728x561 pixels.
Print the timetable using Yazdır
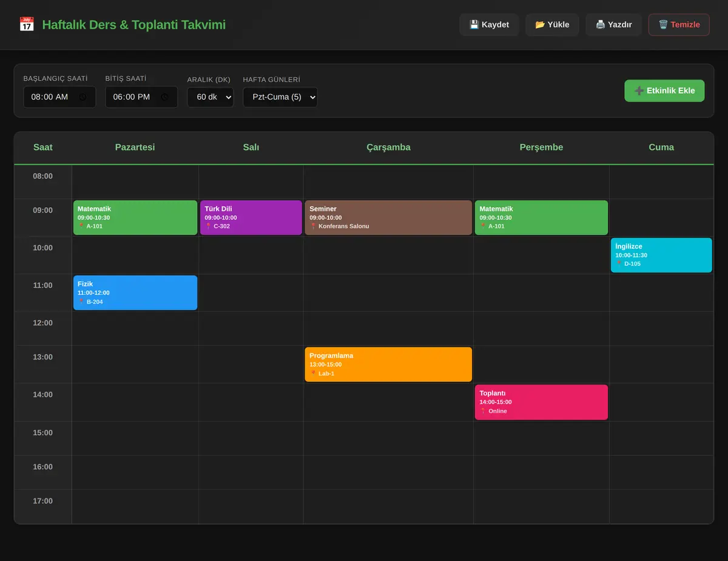coord(613,25)
